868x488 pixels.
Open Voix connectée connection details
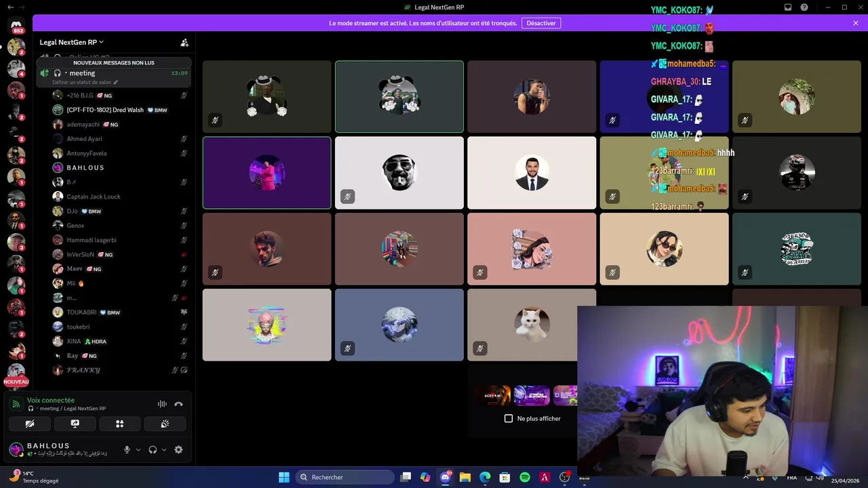click(x=51, y=401)
